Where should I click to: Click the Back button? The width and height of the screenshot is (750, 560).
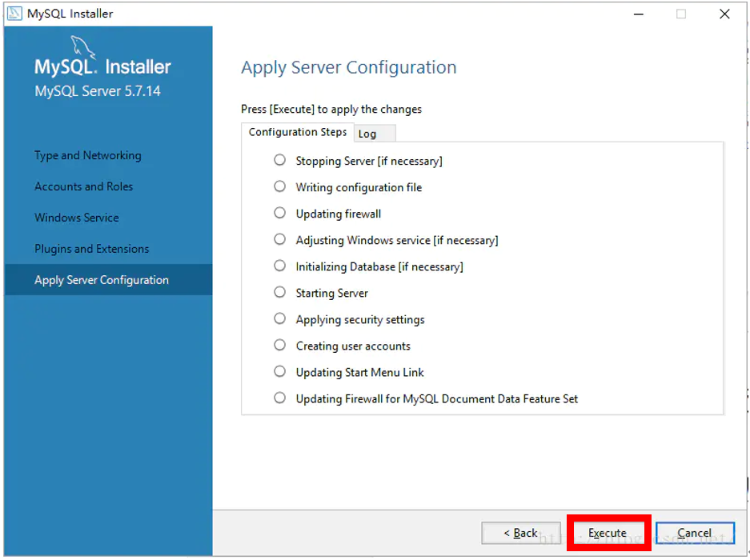pos(521,533)
